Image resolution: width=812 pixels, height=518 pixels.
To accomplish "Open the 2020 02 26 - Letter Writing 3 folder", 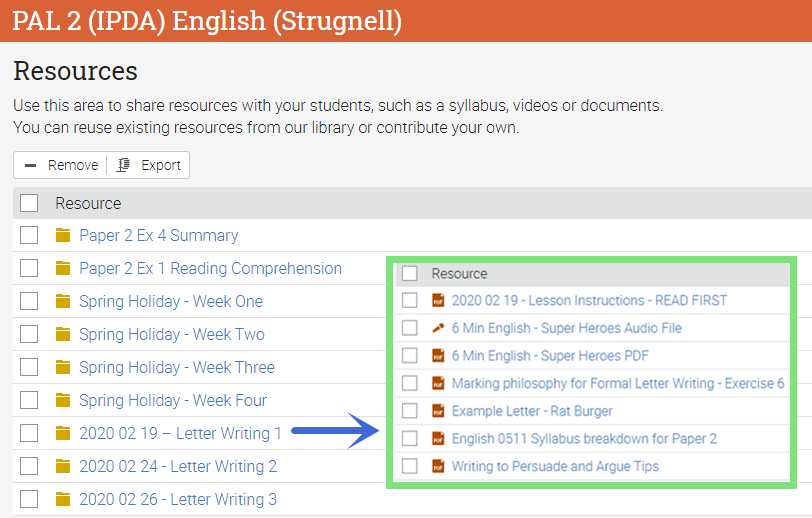I will click(178, 500).
